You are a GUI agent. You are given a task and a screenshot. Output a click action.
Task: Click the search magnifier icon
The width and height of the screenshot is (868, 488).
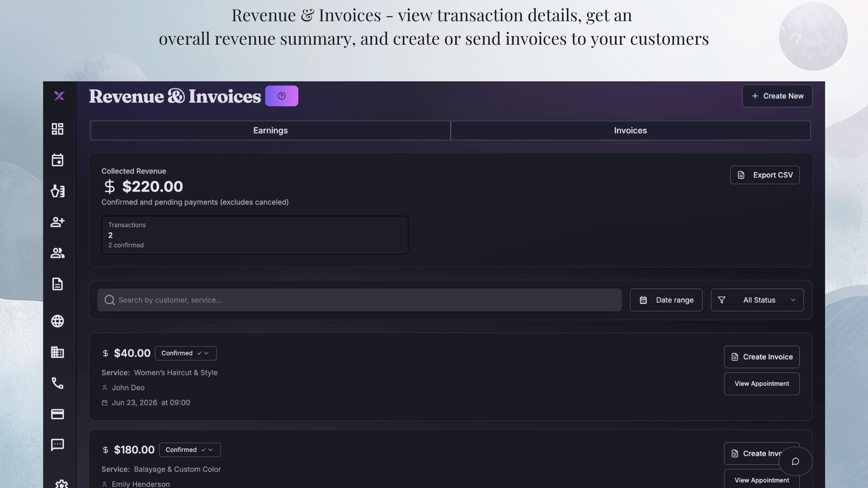tap(109, 300)
